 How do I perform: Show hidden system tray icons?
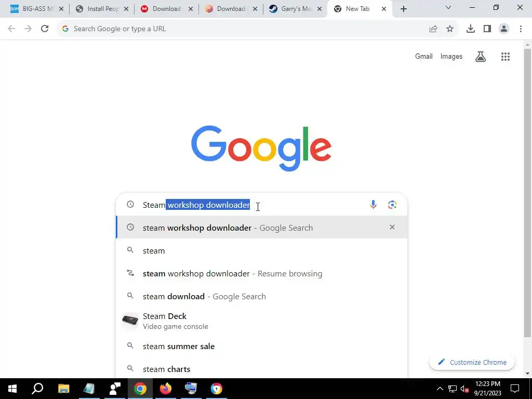coord(440,389)
